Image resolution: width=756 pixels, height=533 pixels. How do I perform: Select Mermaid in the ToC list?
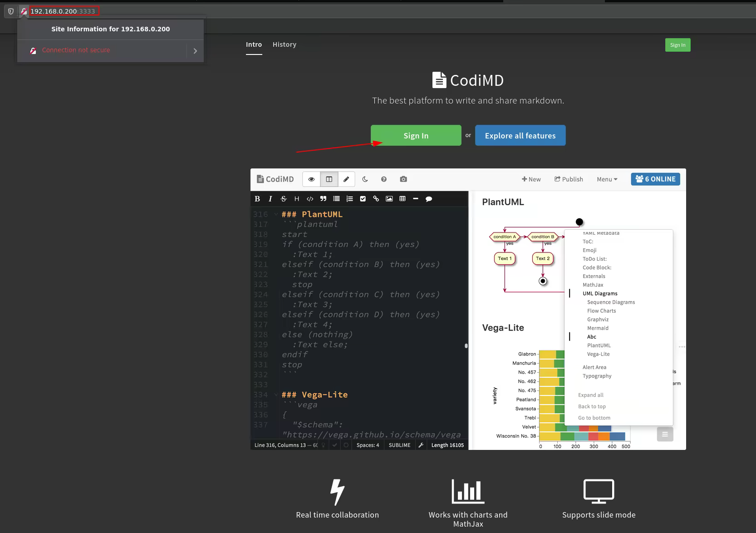click(598, 328)
